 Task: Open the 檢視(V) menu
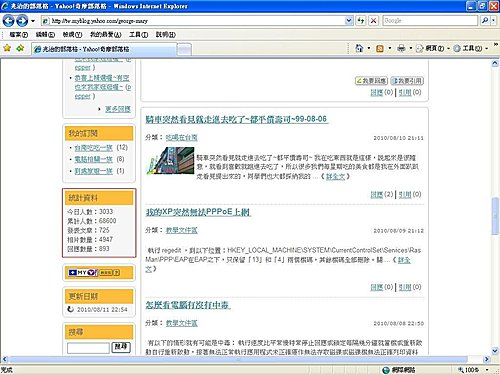coord(72,35)
